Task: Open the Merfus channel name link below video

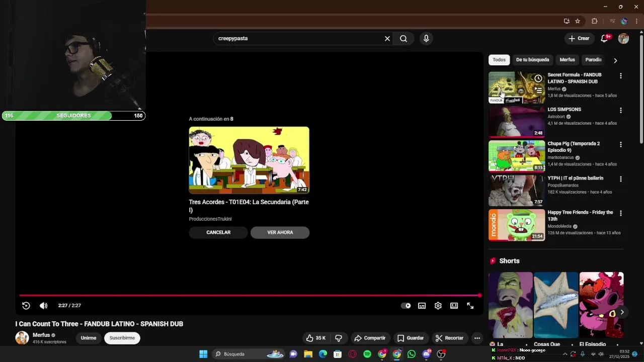Action: (x=41, y=335)
